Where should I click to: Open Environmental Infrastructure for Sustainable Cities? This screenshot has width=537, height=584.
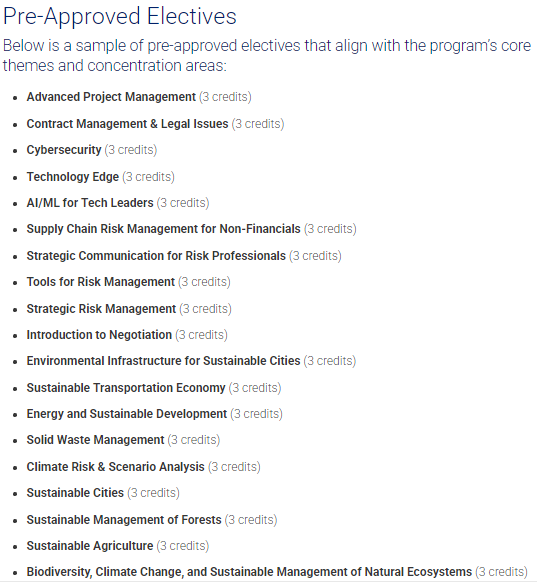[163, 361]
